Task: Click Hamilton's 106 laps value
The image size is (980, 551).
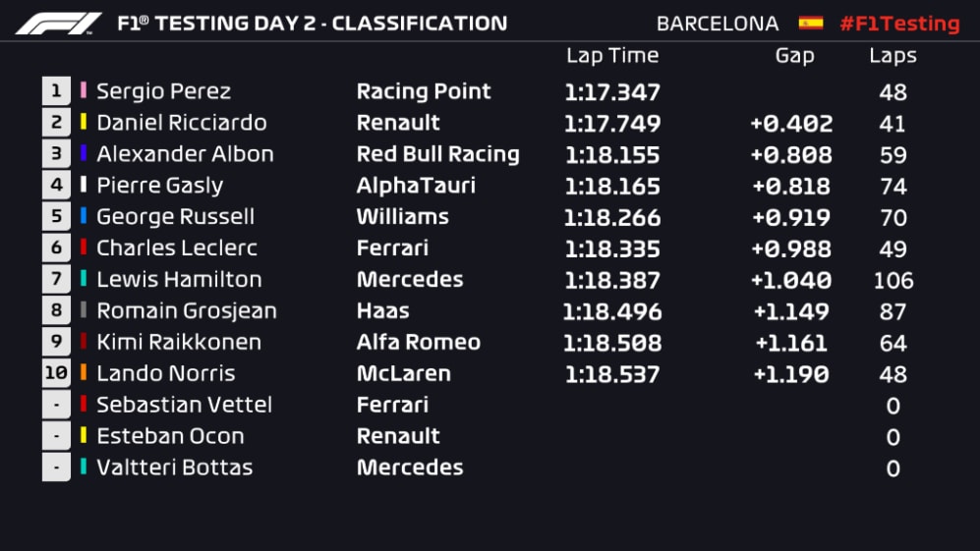Action: point(893,281)
